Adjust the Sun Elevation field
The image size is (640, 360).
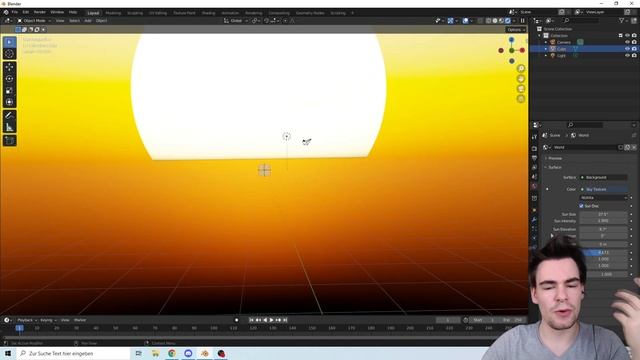pyautogui.click(x=603, y=229)
